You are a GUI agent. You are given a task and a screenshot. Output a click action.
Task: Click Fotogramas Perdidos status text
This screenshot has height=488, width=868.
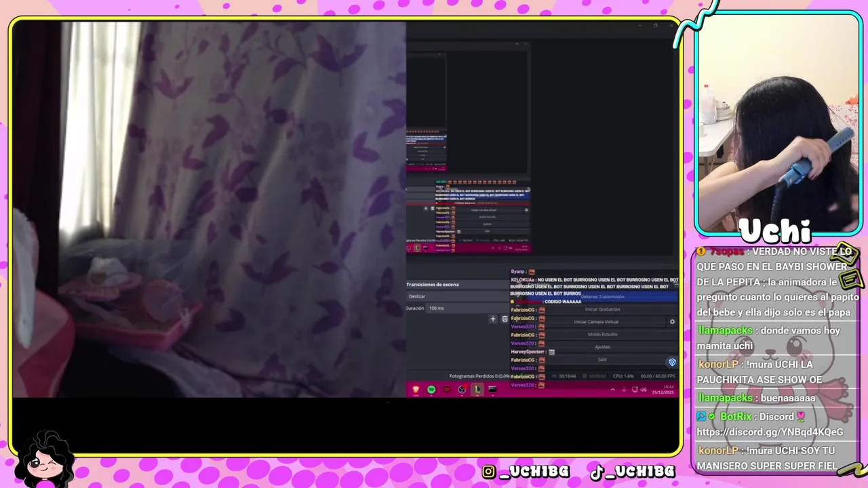[479, 376]
